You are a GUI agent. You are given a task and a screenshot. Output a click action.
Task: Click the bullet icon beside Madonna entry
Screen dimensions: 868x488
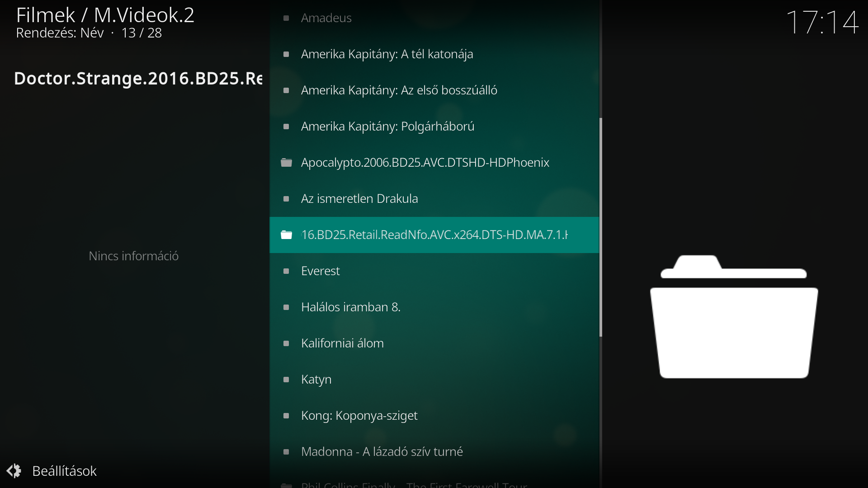286,452
